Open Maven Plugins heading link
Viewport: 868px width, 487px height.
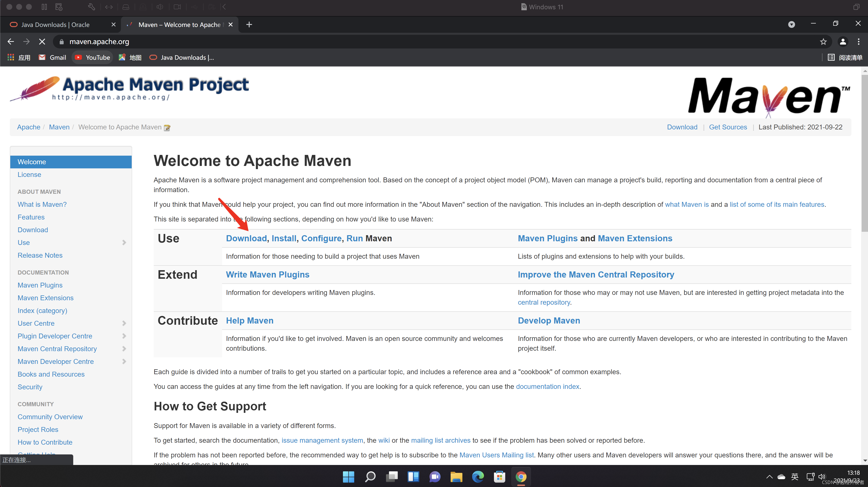[548, 238]
